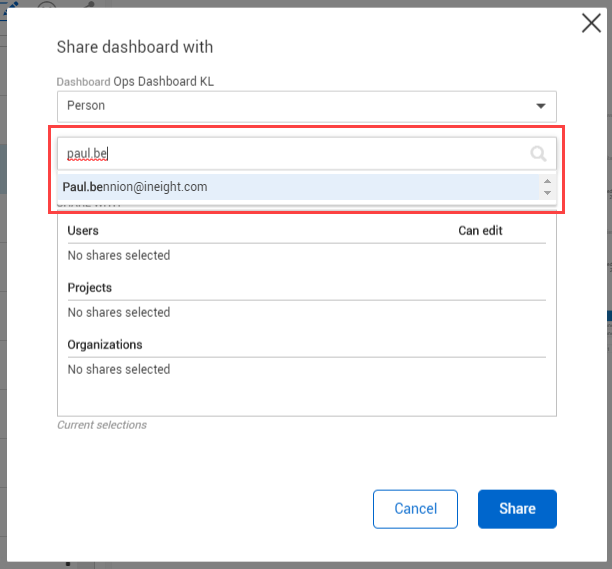Confirm with the blue Share button
This screenshot has height=569, width=612.
click(517, 508)
